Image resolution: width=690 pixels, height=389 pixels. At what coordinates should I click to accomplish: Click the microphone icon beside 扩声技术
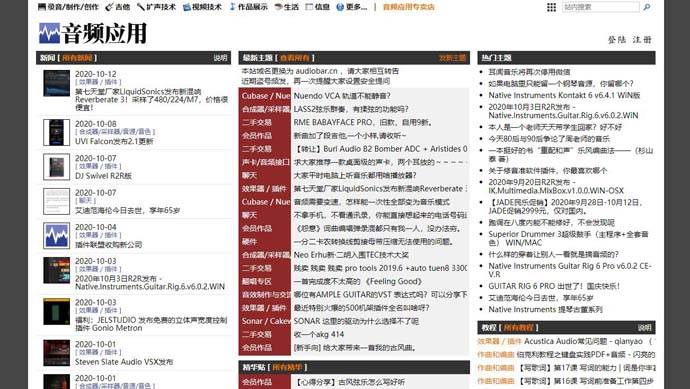pos(141,7)
